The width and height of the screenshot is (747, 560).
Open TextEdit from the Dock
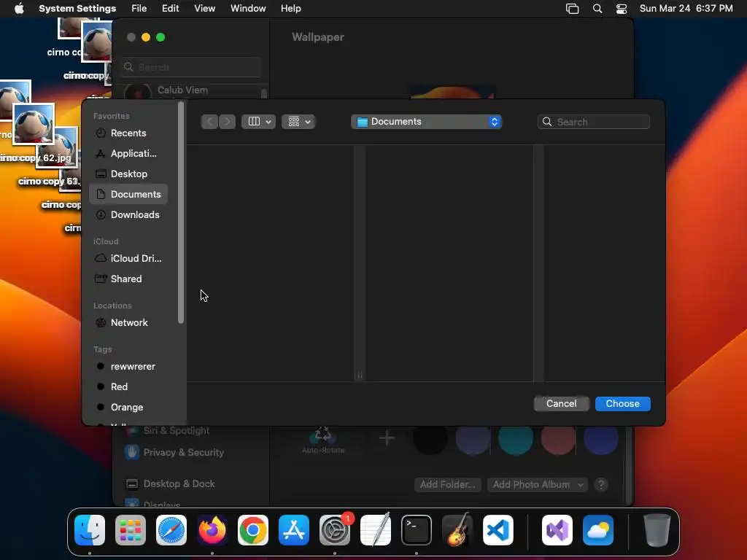point(376,530)
